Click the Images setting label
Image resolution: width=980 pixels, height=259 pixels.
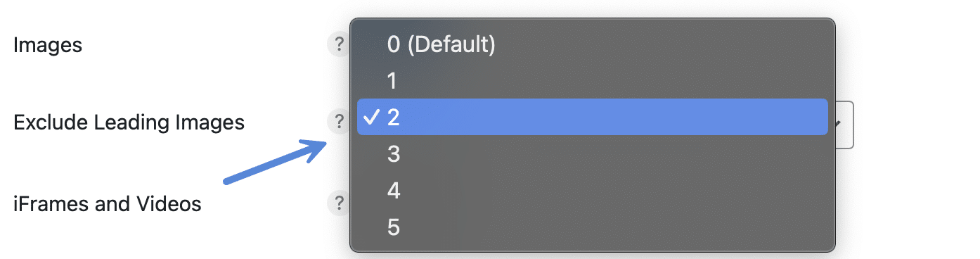pyautogui.click(x=48, y=45)
